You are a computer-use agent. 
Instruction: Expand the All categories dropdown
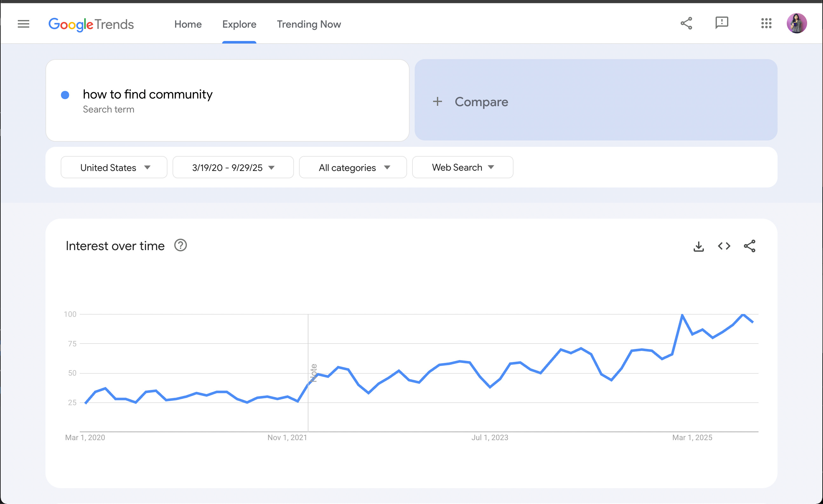point(353,167)
